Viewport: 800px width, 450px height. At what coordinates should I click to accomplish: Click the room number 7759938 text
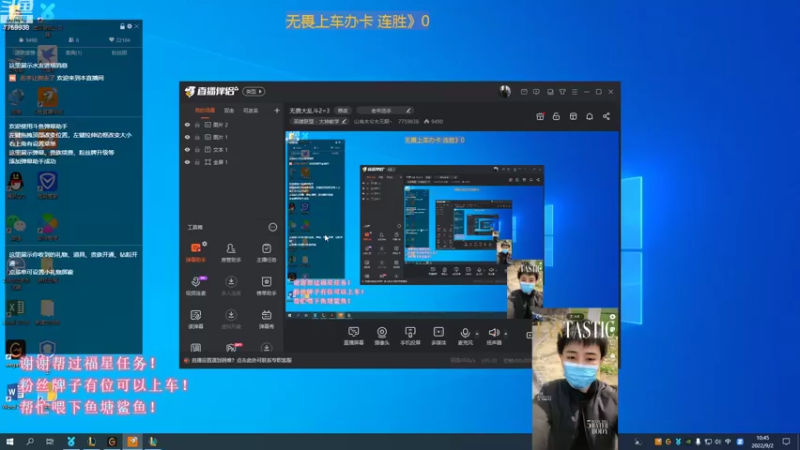coord(408,121)
